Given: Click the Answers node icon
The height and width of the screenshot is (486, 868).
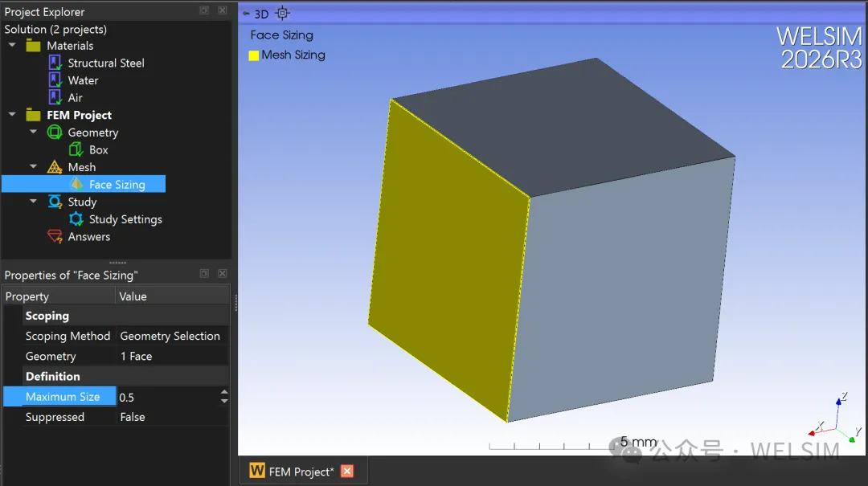Looking at the screenshot, I should [x=55, y=236].
